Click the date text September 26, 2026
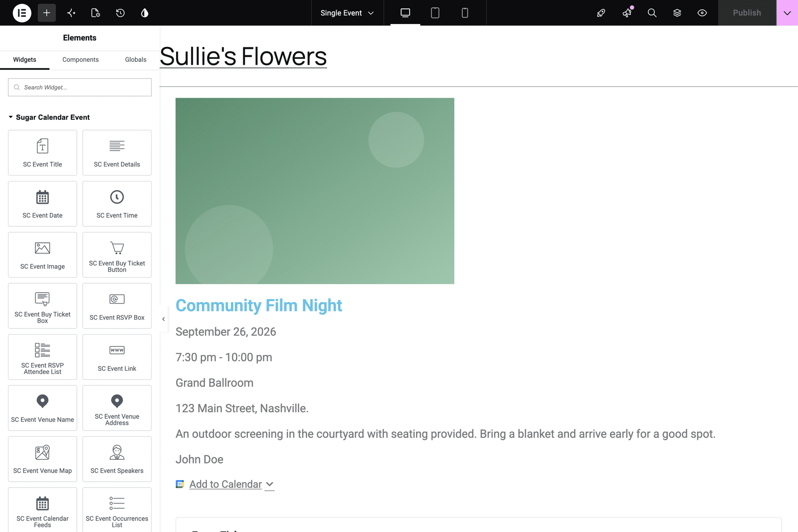Viewport: 798px width, 532px height. (x=226, y=332)
